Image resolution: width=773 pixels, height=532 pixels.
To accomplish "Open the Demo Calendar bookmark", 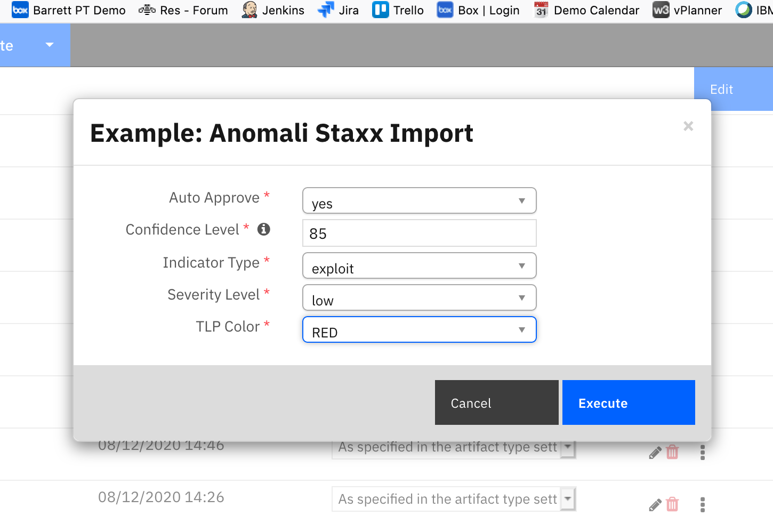I will [586, 10].
